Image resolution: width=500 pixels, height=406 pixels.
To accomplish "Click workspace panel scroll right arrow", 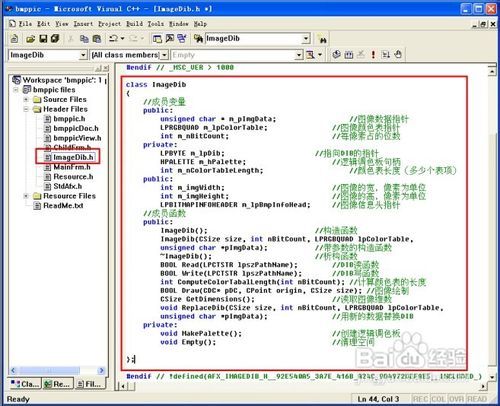I will [101, 370].
